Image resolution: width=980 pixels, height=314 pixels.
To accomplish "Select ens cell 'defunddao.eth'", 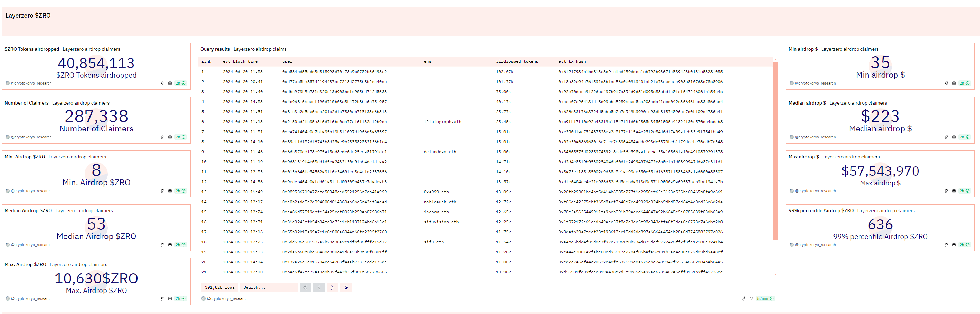I will (x=440, y=152).
